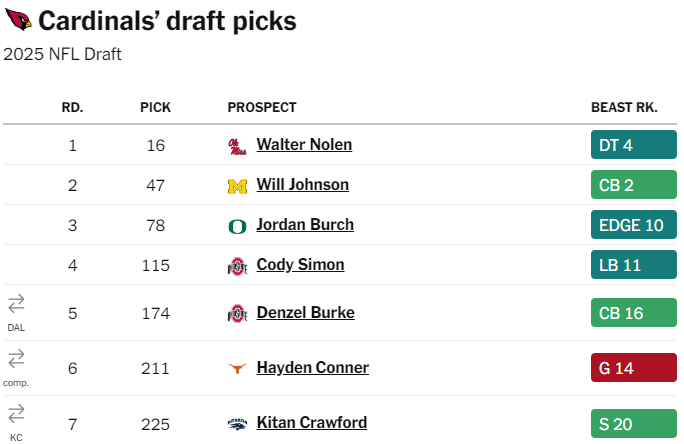The height and width of the screenshot is (444, 684).
Task: Click the Arizona Cardinals logo in the title
Action: (x=18, y=20)
